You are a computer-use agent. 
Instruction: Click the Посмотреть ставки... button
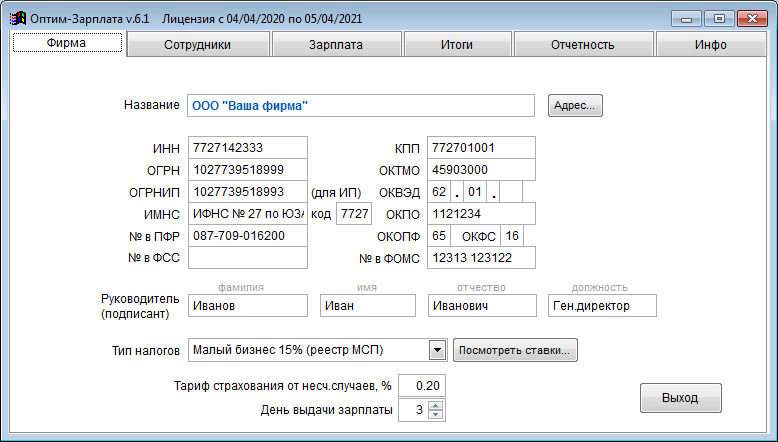coord(515,350)
